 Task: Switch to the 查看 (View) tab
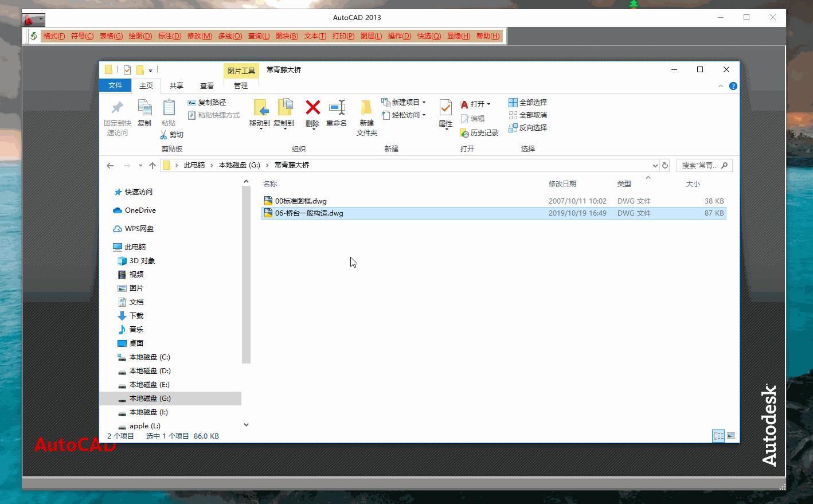[x=207, y=86]
